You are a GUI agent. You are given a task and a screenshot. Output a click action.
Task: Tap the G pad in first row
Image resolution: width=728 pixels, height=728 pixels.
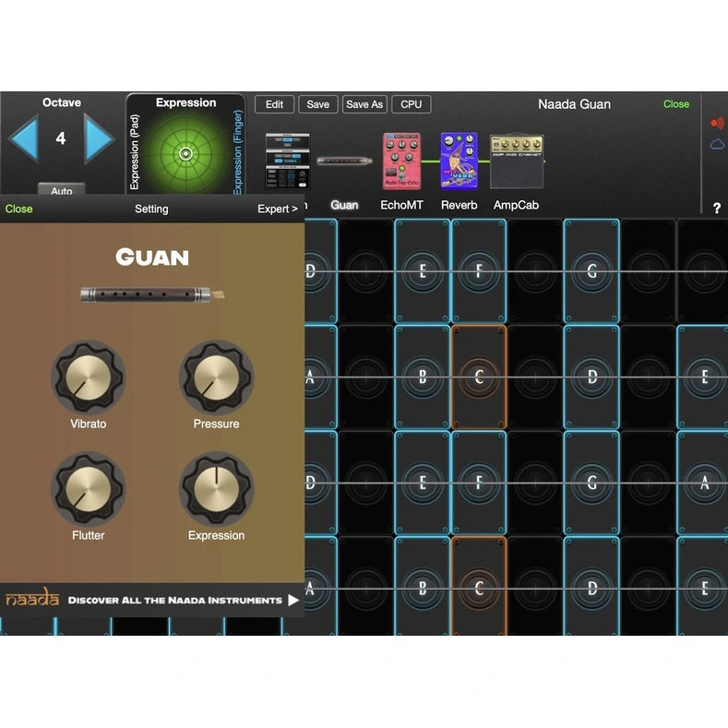tap(591, 271)
